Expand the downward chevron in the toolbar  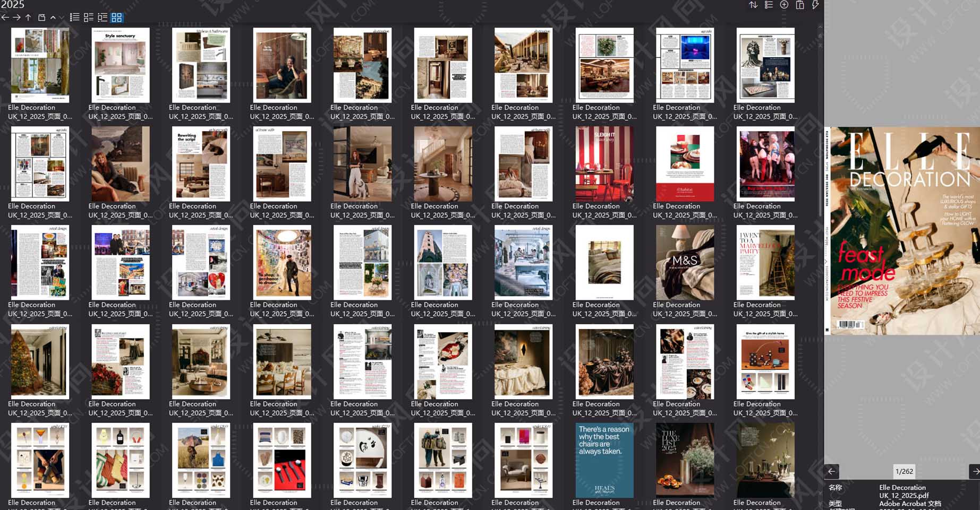click(x=61, y=18)
